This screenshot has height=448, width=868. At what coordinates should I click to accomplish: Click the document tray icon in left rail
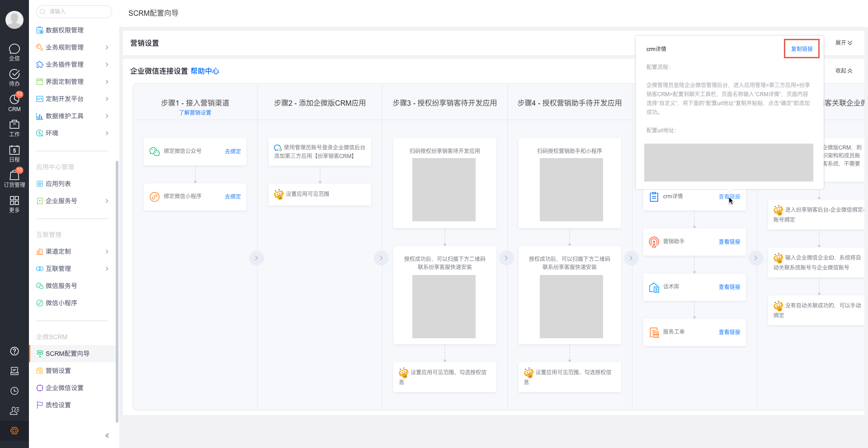(14, 371)
